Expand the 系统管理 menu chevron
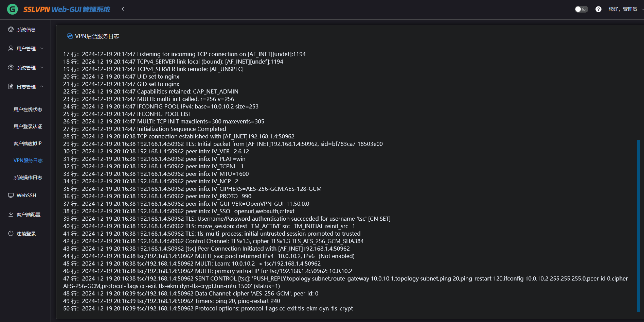644x322 pixels. 42,67
